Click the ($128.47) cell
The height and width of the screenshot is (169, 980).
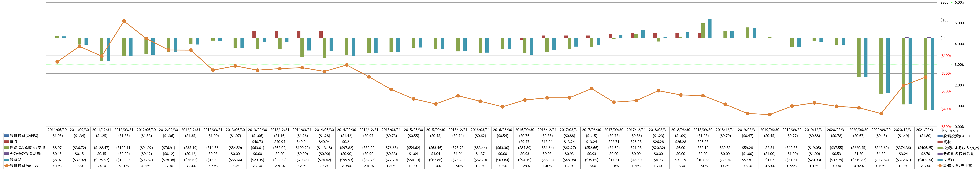click(x=102, y=148)
